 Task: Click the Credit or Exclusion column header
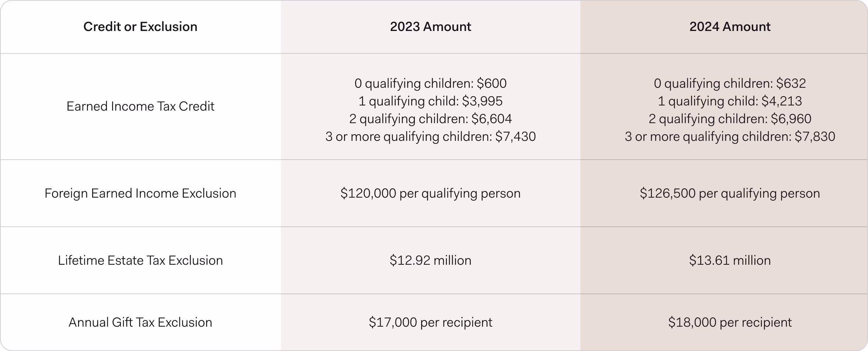140,27
